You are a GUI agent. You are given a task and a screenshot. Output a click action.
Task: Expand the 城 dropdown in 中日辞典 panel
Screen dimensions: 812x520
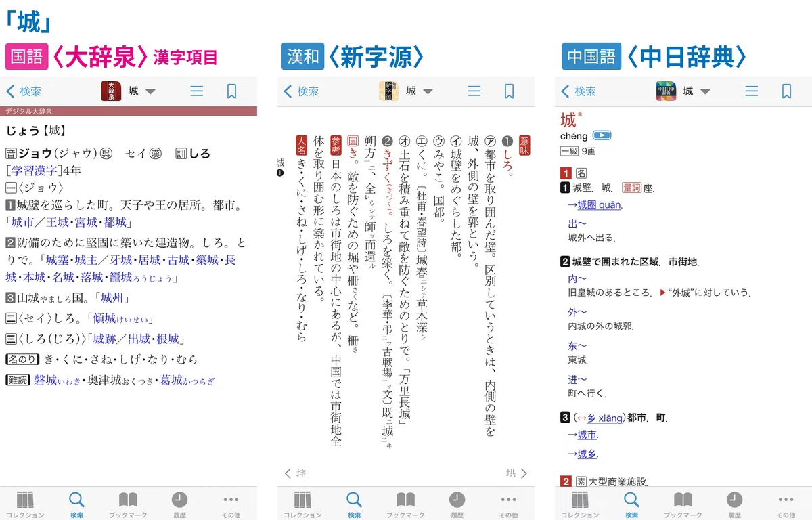[705, 91]
